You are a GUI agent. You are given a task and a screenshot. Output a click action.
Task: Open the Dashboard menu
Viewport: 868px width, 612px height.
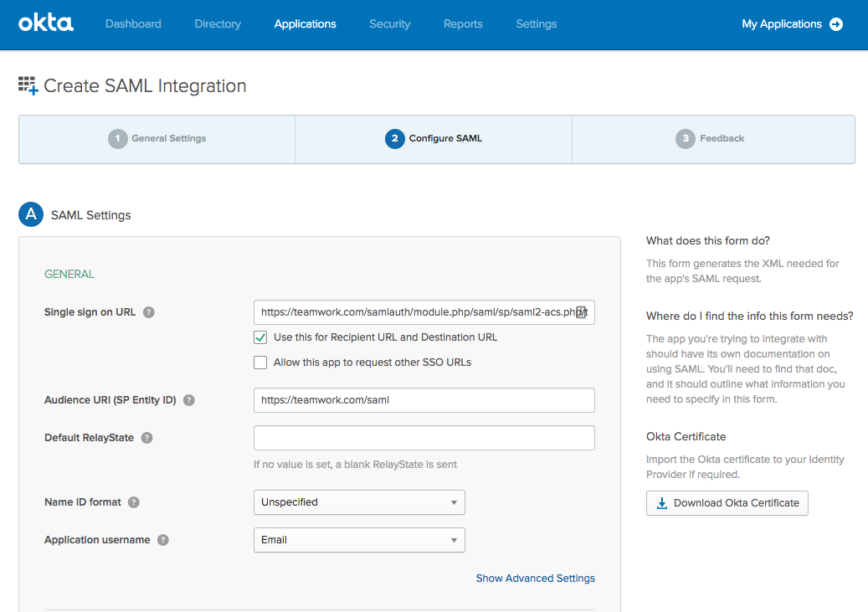coord(133,23)
